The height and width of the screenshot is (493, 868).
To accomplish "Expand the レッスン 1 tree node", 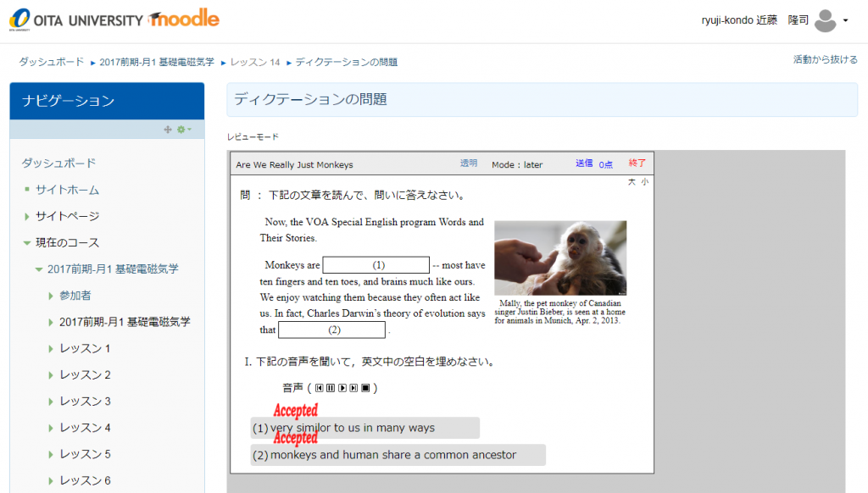I will 51,349.
